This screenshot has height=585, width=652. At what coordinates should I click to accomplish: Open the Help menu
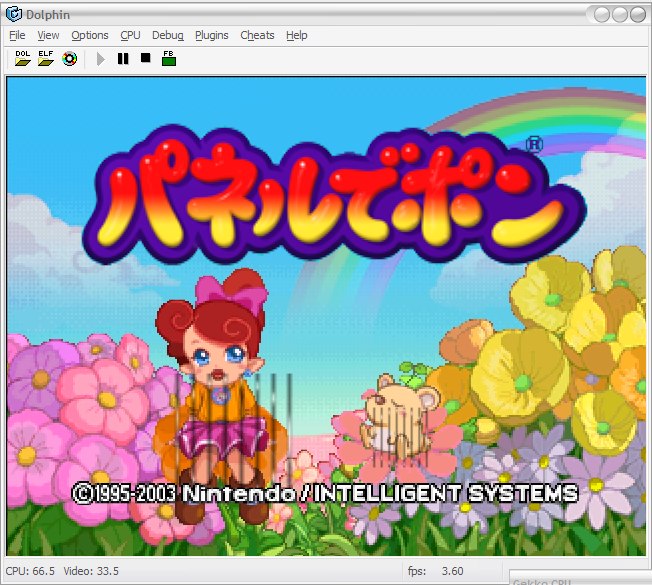296,35
